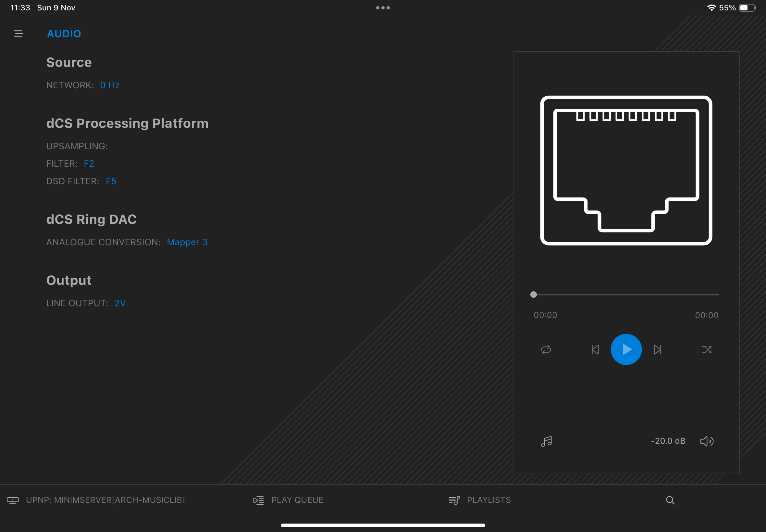Tap the three-dot multitasking menu at top
Screen dimensions: 766x532
click(383, 8)
